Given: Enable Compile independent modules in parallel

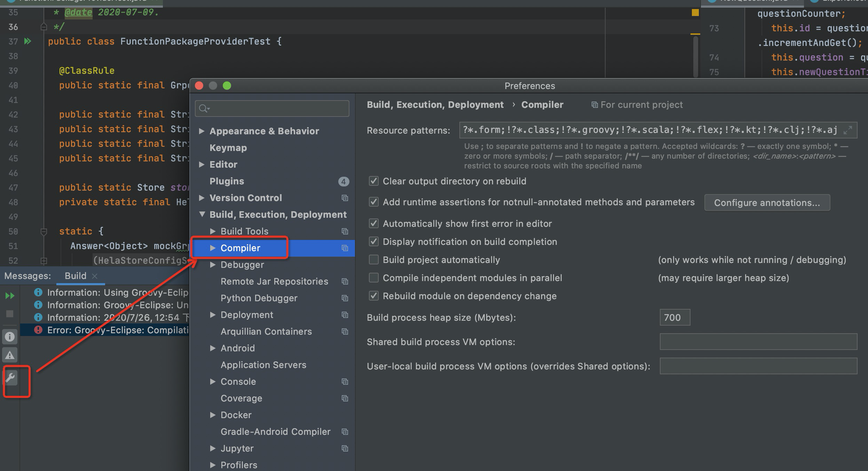Looking at the screenshot, I should (373, 278).
